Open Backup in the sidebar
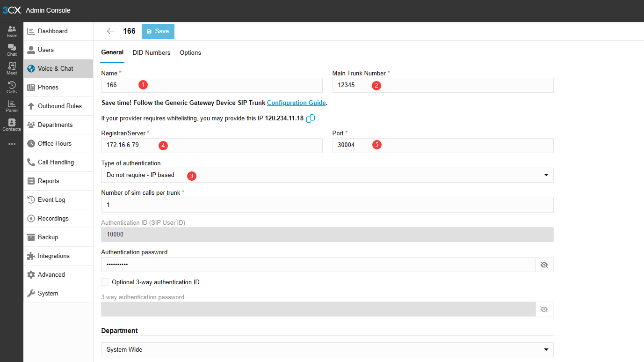644x362 pixels. tap(58, 237)
